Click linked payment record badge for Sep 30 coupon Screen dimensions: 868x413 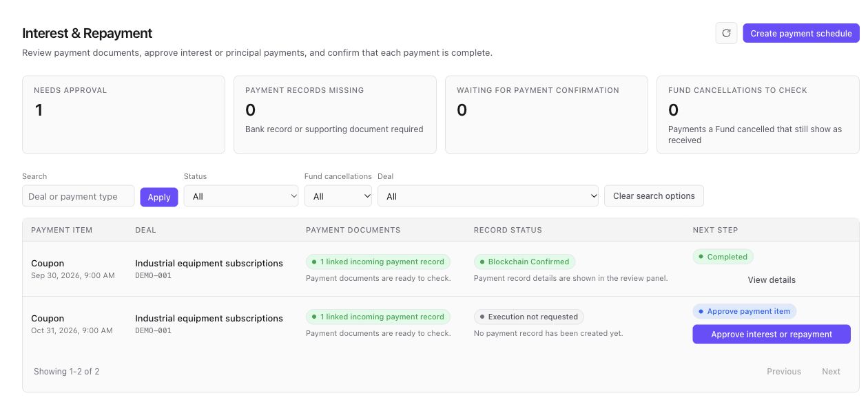point(378,262)
